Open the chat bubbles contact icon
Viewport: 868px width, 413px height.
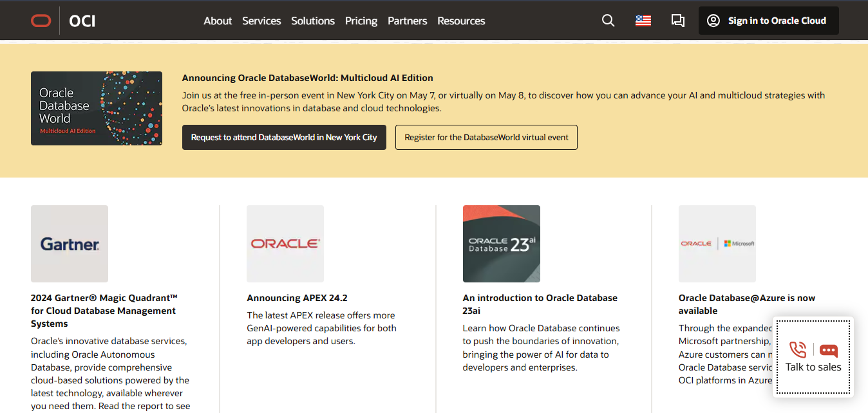[x=677, y=21]
